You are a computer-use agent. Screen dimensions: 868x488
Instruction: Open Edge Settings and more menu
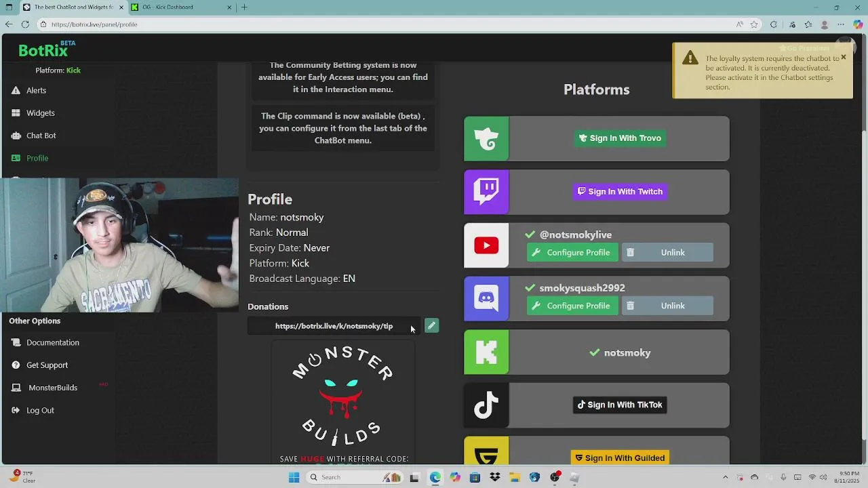pyautogui.click(x=842, y=24)
